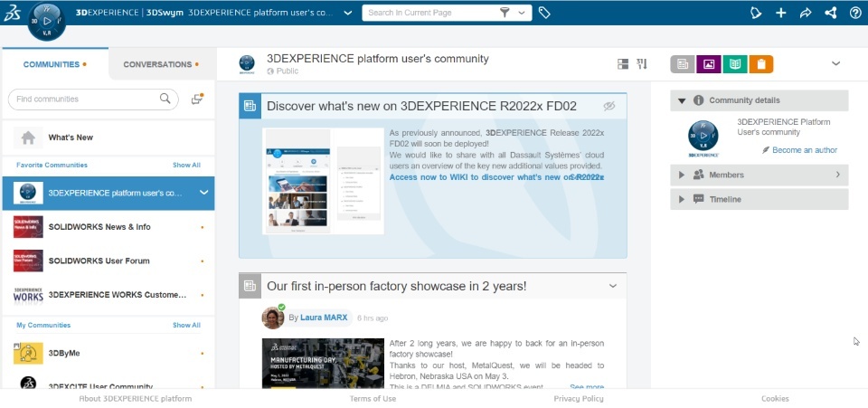Click the SOLIDWORKS News & Info logo
868x408 pixels.
[x=28, y=227]
